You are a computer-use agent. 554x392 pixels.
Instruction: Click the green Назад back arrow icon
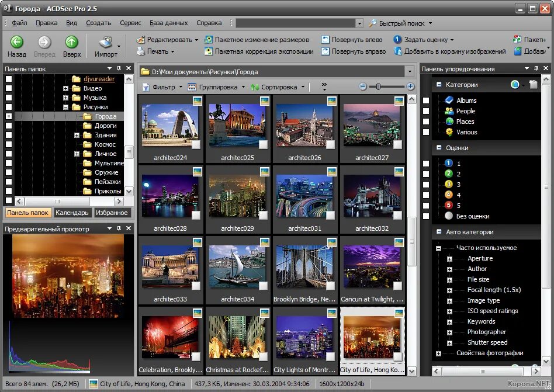(x=16, y=42)
